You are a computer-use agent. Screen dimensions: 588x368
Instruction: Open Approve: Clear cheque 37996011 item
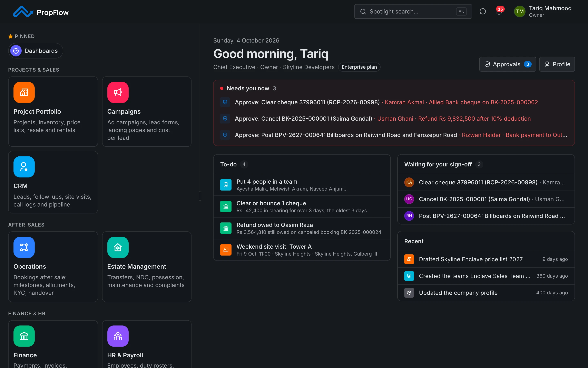pos(394,102)
